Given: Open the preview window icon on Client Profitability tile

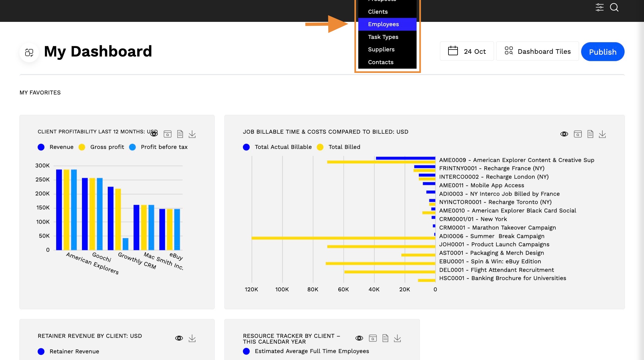Looking at the screenshot, I should (x=168, y=134).
